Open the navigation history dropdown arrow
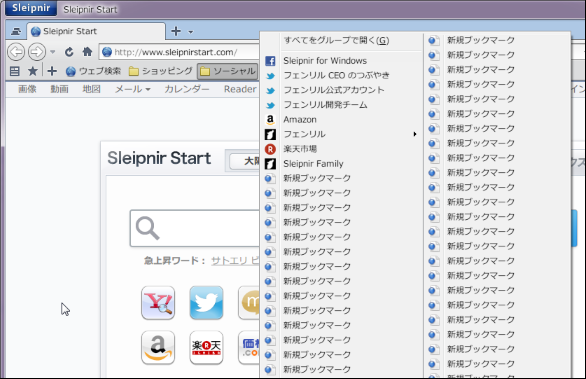 pyautogui.click(x=53, y=52)
